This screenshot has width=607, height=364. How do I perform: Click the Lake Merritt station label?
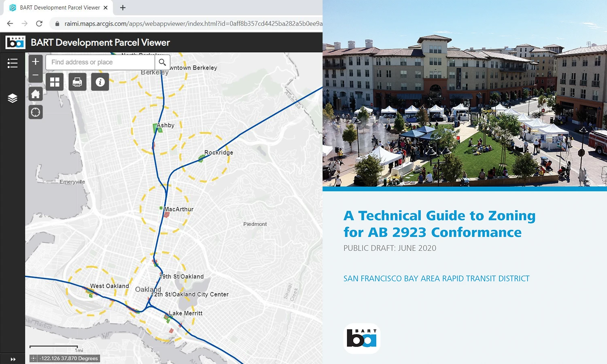pyautogui.click(x=186, y=313)
